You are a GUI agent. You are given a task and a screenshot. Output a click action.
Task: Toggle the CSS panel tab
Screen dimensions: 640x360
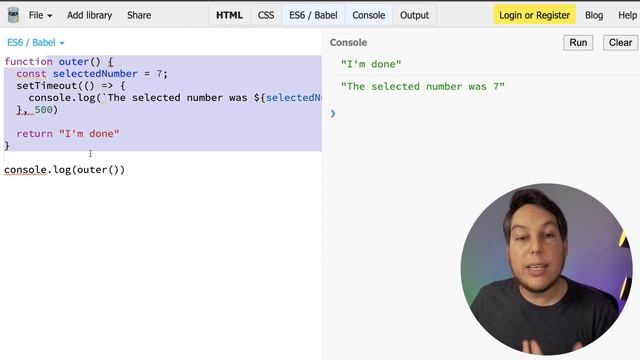pos(266,15)
